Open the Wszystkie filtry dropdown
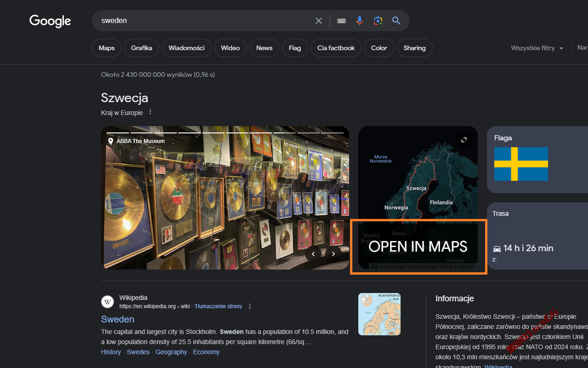Image resolution: width=588 pixels, height=368 pixels. (x=537, y=48)
